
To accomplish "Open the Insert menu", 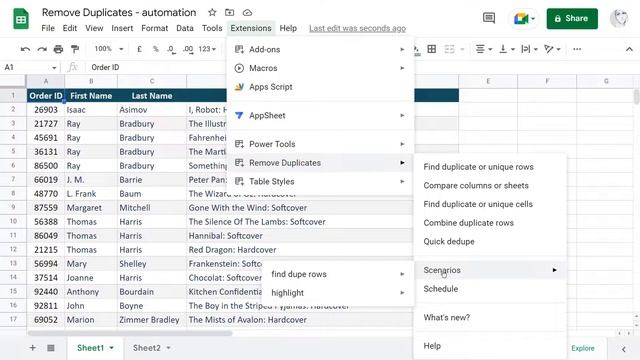I will click(x=122, y=28).
